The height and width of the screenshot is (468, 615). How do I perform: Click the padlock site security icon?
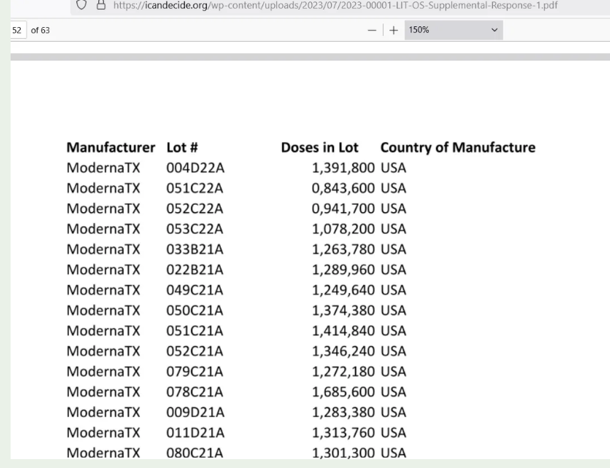101,5
